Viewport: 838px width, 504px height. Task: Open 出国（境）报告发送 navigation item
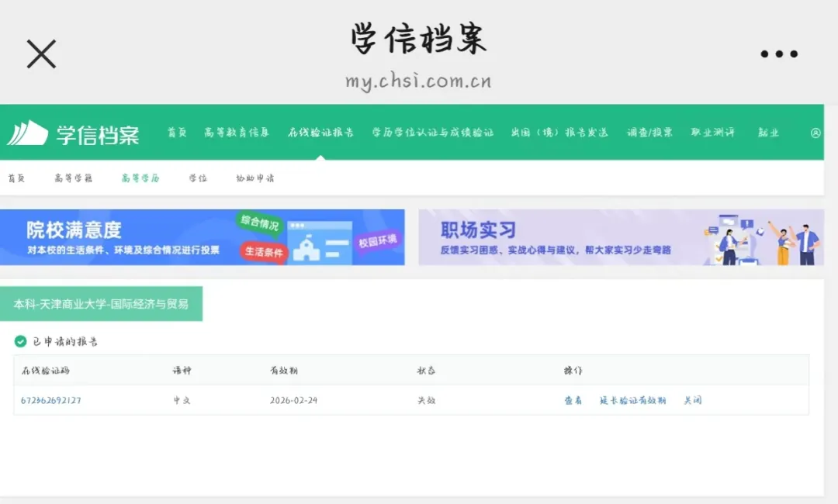tap(559, 133)
